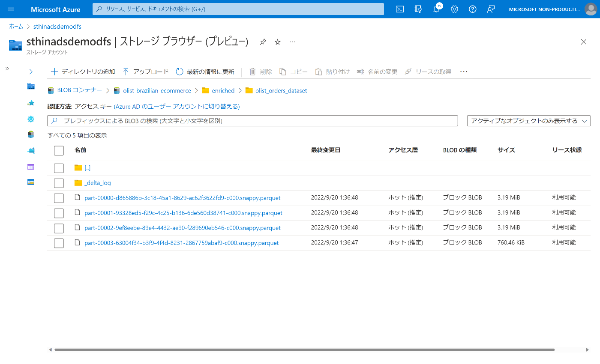This screenshot has width=600, height=364.
Task: Open アクティブなオブジェクトのみ表示する dropdown
Action: [x=529, y=121]
